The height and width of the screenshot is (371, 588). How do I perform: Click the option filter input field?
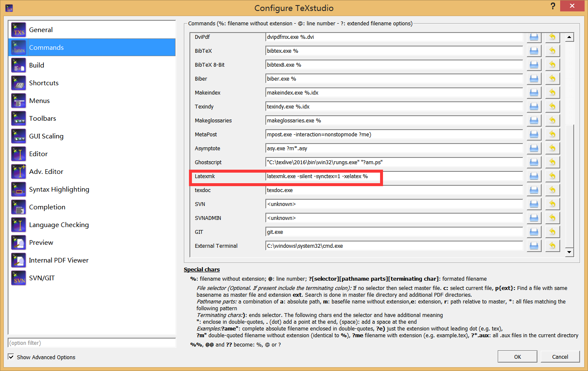coord(92,343)
